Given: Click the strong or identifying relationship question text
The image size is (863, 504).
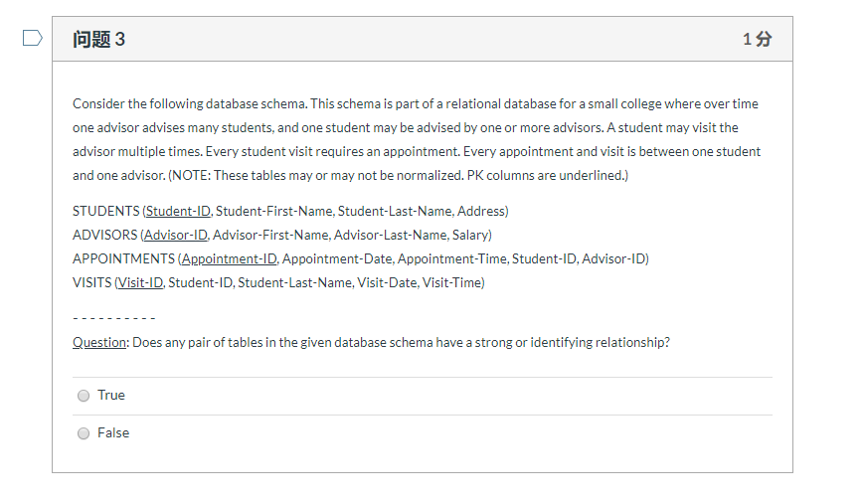Looking at the screenshot, I should click(402, 342).
